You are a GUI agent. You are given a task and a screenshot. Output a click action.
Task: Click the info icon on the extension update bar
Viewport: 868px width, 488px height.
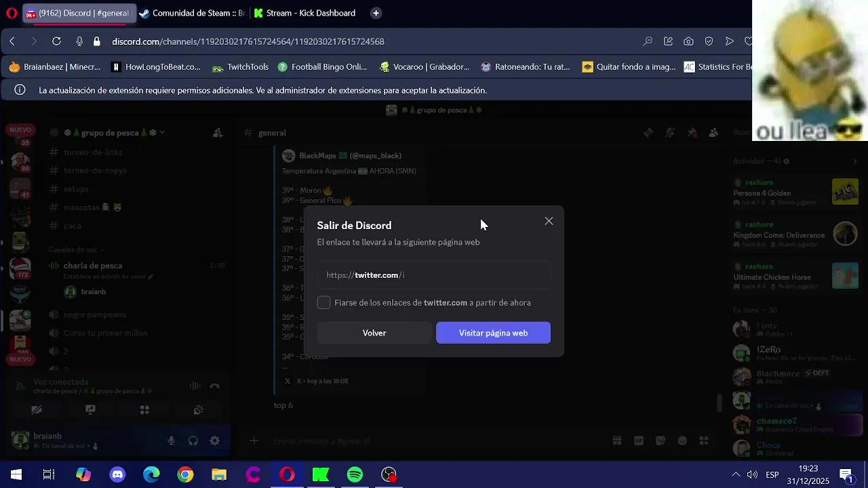[x=20, y=89]
